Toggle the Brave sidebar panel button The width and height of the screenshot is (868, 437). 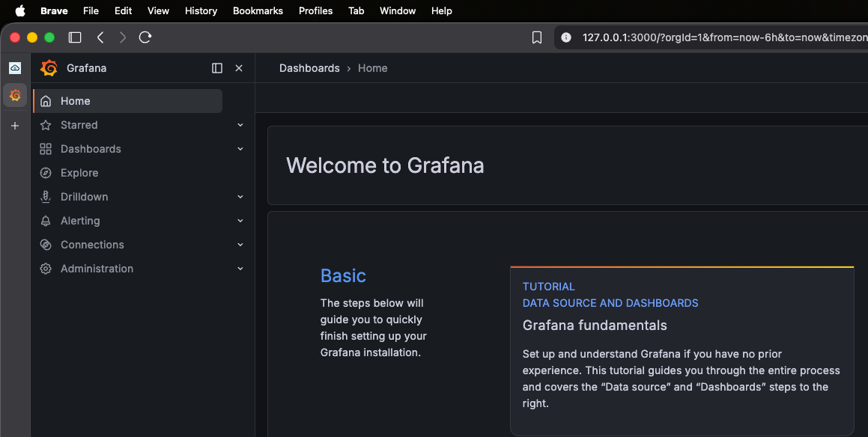75,37
